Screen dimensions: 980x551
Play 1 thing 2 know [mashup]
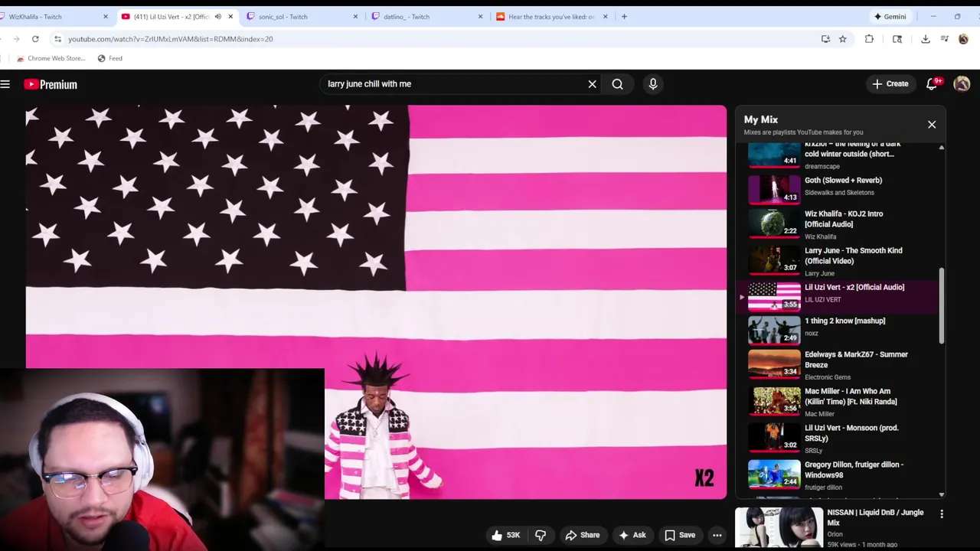click(x=838, y=330)
